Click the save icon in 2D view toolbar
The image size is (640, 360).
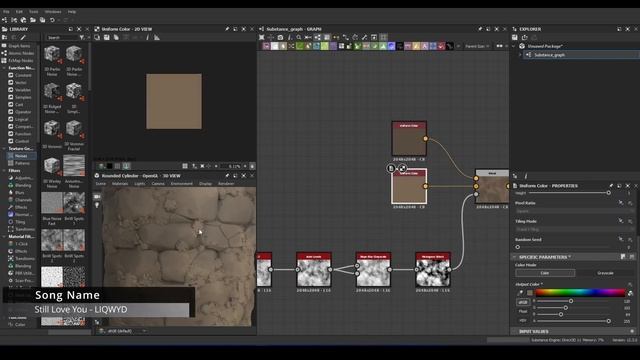click(x=107, y=38)
